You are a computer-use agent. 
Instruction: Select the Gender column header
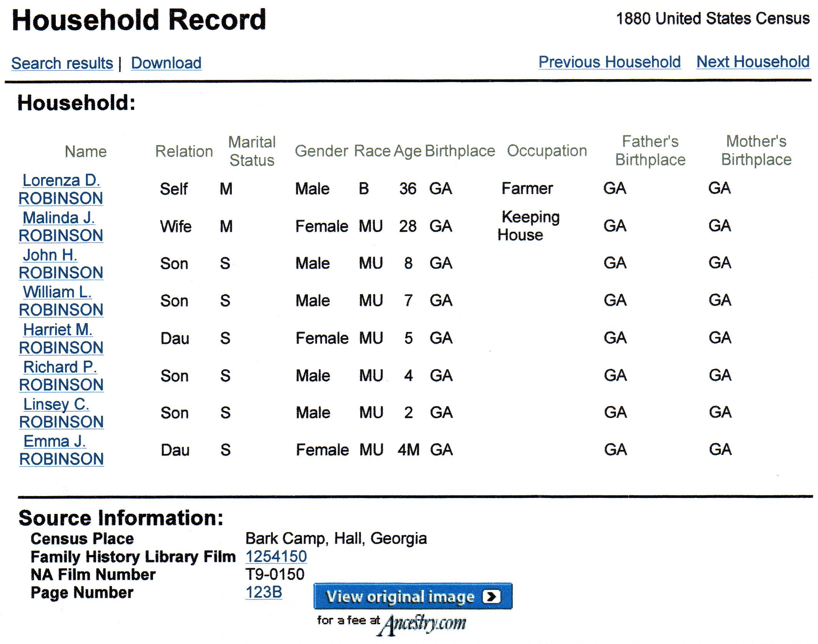tap(322, 151)
